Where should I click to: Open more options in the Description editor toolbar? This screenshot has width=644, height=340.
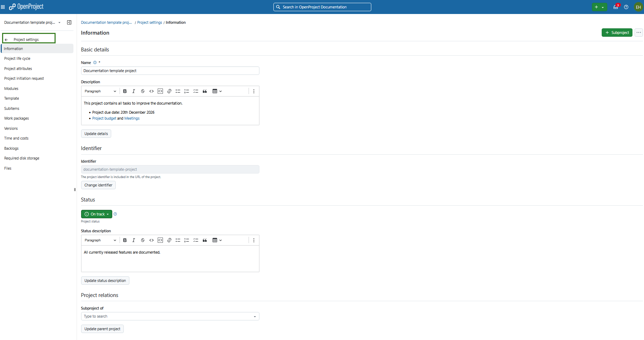coord(254,91)
